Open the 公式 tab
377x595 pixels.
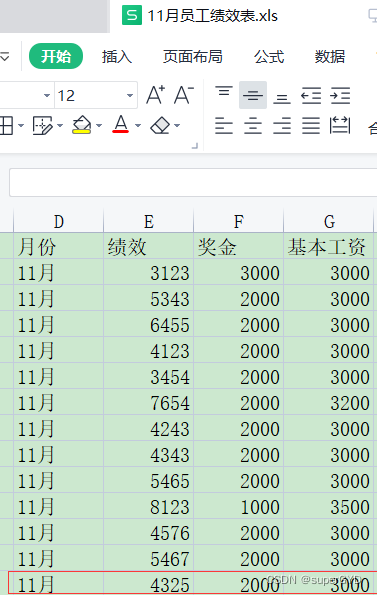pos(269,57)
